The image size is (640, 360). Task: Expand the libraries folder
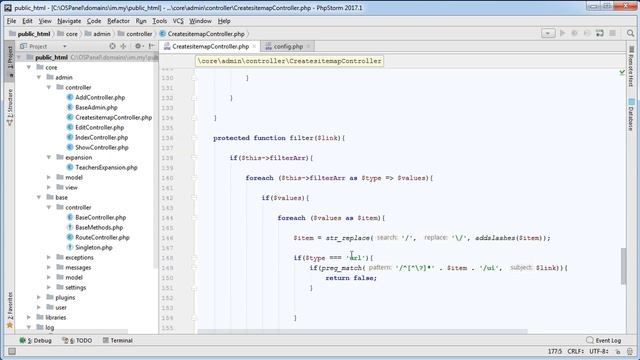pyautogui.click(x=29, y=317)
